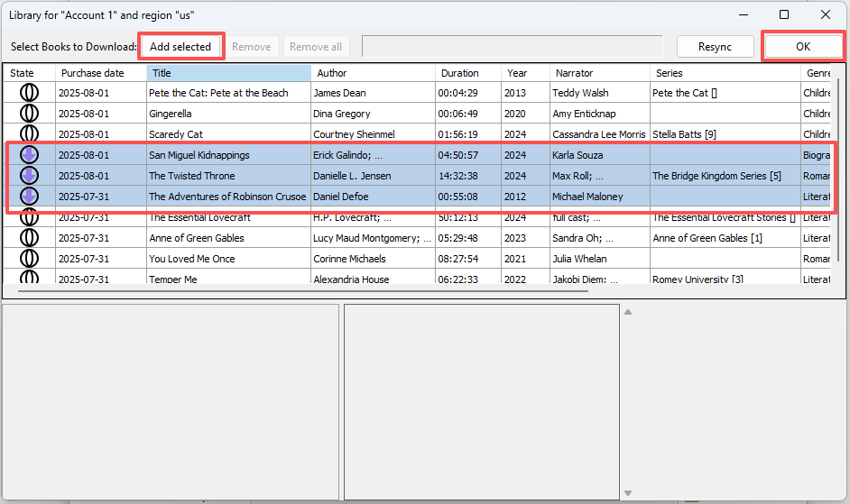Click download icon for The Twisted Throne
This screenshot has height=504, width=850.
[x=29, y=176]
